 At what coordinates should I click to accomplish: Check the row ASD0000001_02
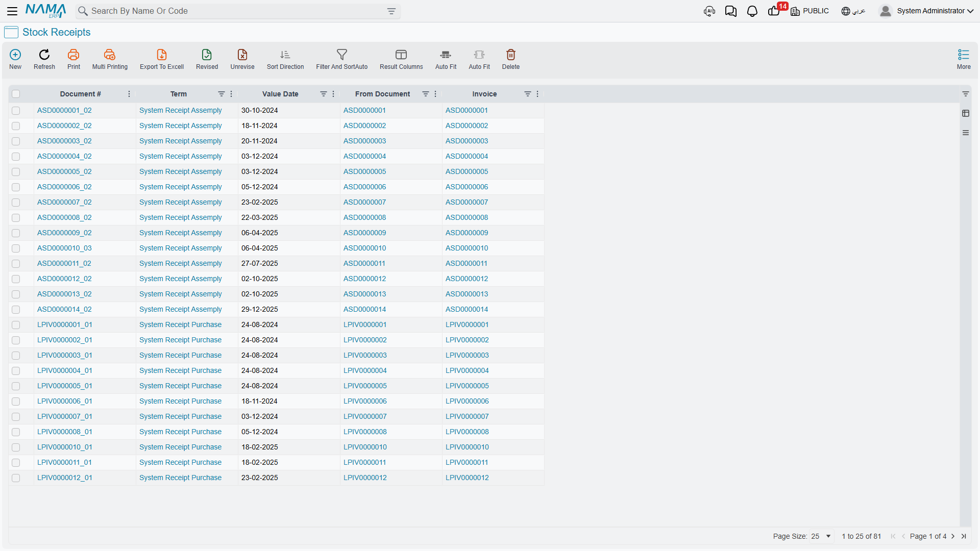point(16,111)
